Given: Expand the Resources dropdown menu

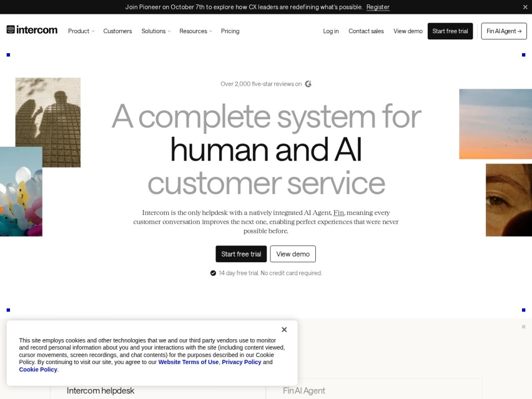Looking at the screenshot, I should tap(196, 31).
